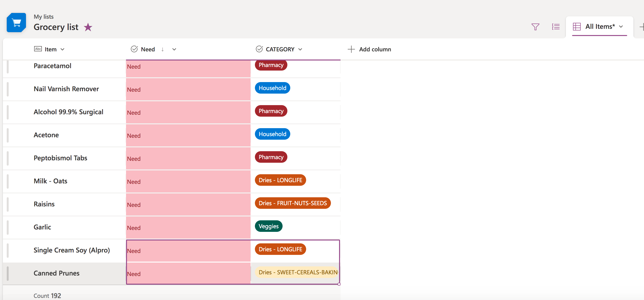Click the group-by list icon
Screen dimensions: 644x300
[556, 27]
